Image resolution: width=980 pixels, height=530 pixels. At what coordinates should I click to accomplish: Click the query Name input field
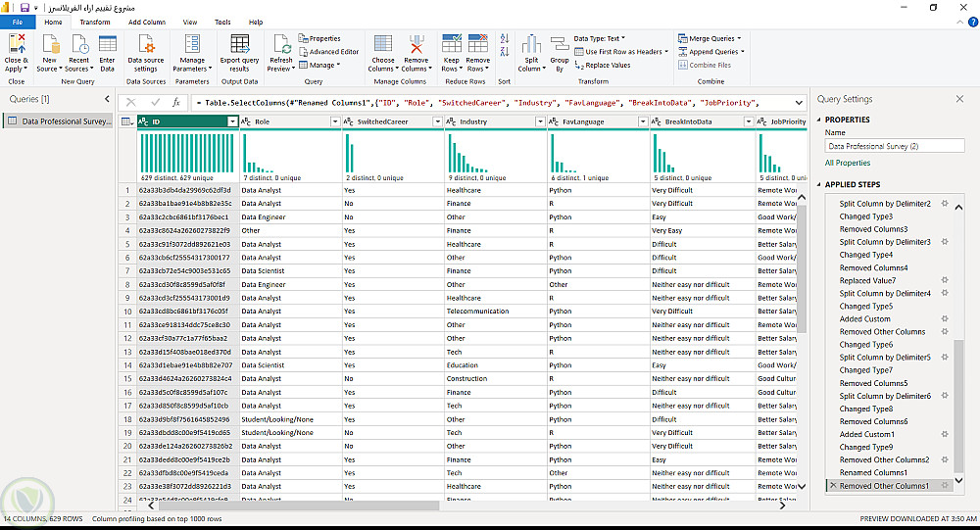[894, 146]
